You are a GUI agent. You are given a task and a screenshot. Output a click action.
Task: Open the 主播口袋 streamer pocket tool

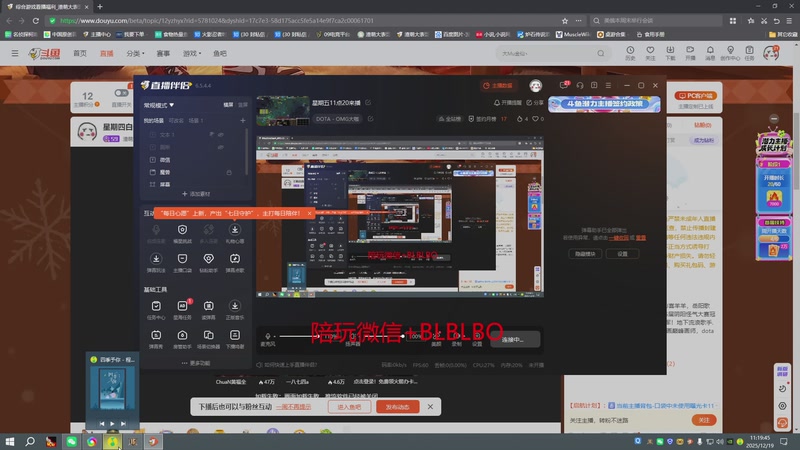pyautogui.click(x=182, y=263)
